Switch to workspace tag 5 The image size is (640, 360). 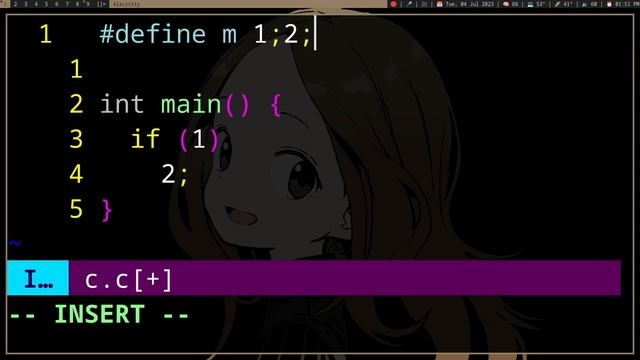point(46,4)
